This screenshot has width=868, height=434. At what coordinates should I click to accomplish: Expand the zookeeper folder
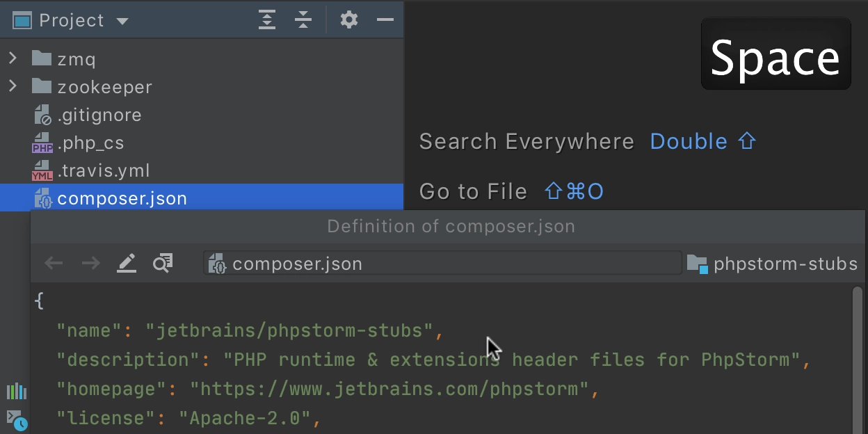click(13, 86)
